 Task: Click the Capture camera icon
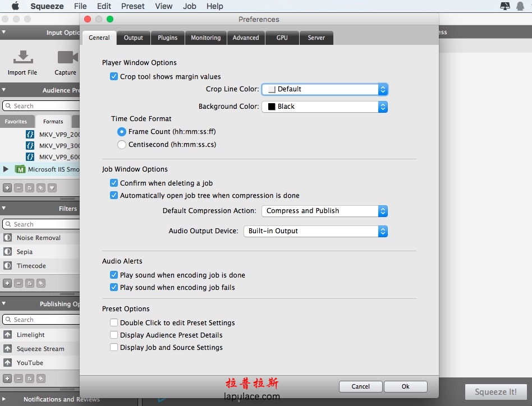[68, 57]
